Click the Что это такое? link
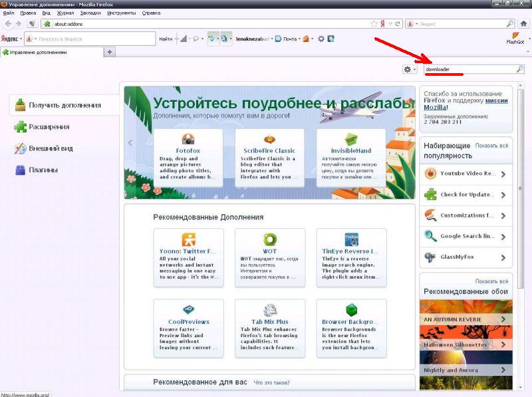 pyautogui.click(x=271, y=383)
